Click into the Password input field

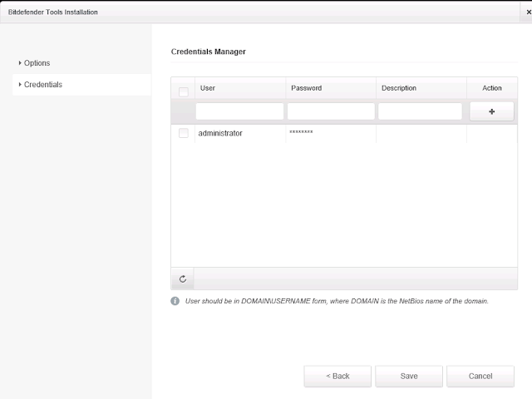point(331,111)
